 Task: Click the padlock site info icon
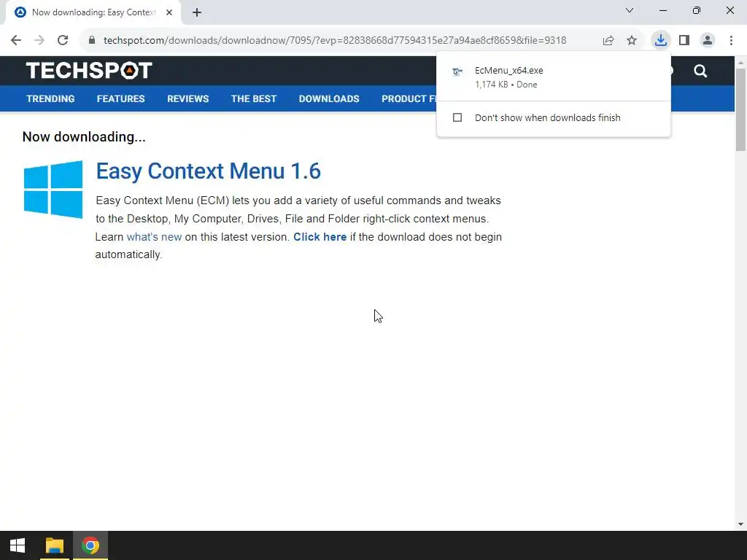(x=92, y=40)
